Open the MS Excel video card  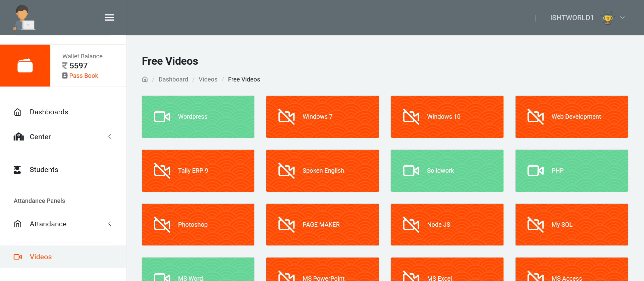coord(447,269)
